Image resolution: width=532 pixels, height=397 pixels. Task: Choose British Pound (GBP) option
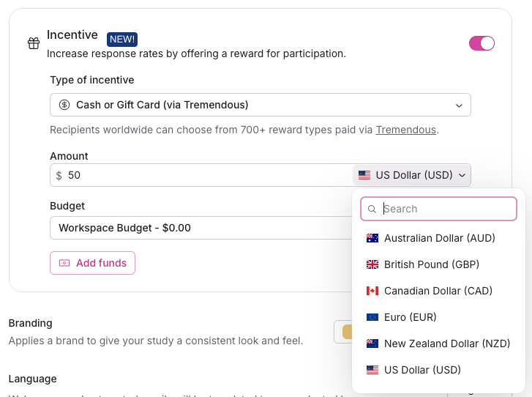click(x=432, y=264)
